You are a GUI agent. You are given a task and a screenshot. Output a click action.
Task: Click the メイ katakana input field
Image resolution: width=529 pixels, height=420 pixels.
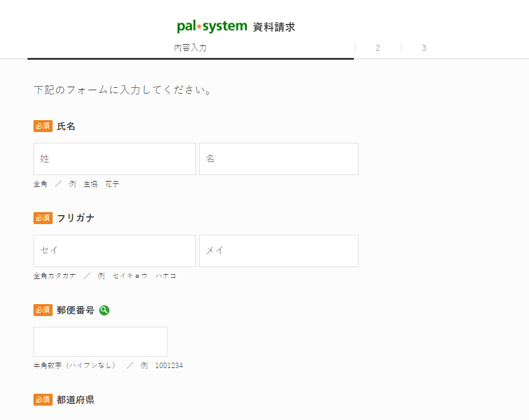coord(279,251)
